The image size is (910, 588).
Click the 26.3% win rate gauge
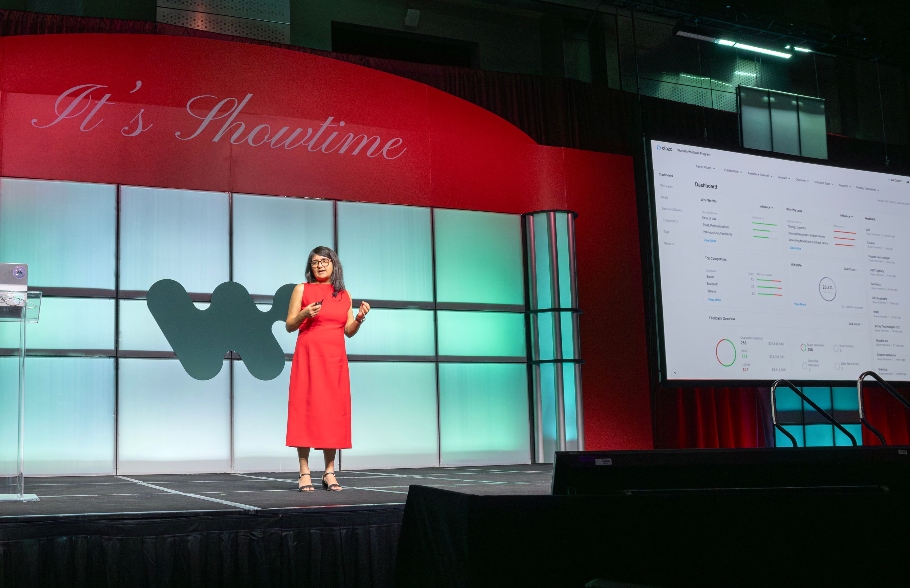828,289
